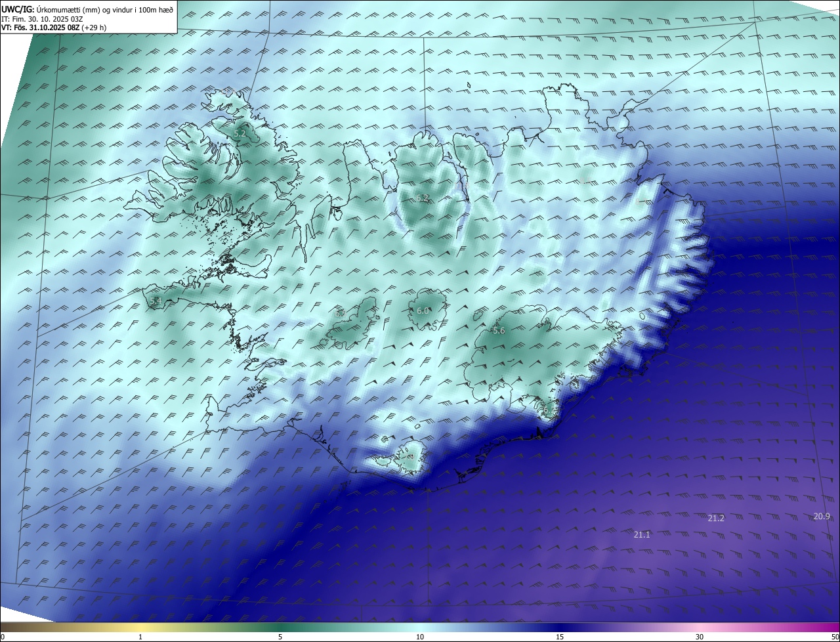Click the colorbar tick label 15

[560, 637]
